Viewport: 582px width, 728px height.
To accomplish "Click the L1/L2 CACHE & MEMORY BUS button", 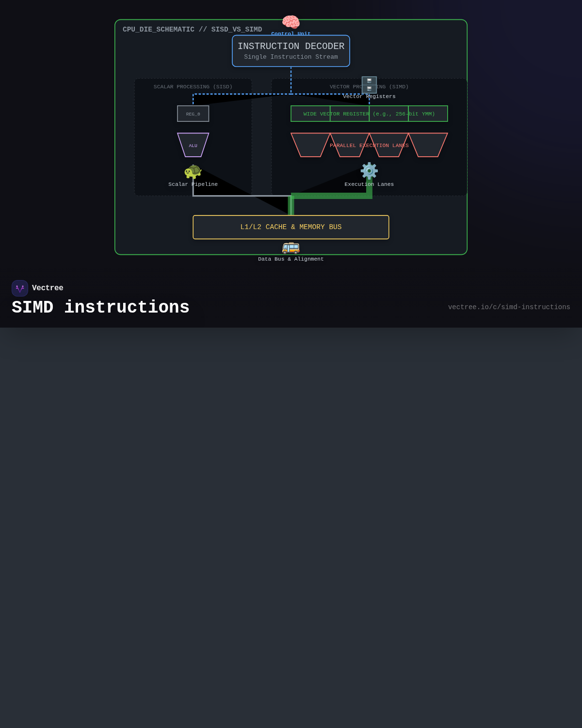I will pos(291,227).
